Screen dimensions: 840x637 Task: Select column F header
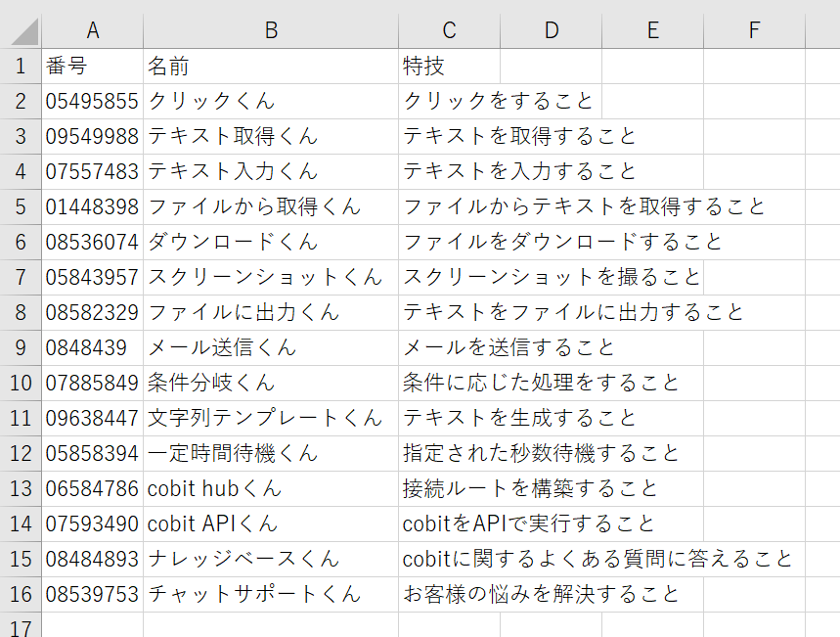pyautogui.click(x=754, y=30)
